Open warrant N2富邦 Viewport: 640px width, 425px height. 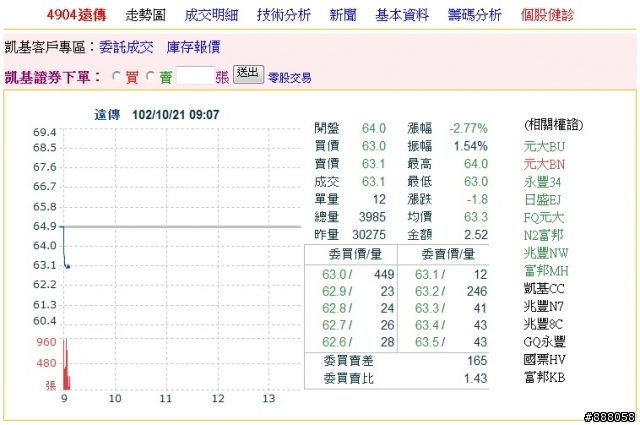click(544, 235)
